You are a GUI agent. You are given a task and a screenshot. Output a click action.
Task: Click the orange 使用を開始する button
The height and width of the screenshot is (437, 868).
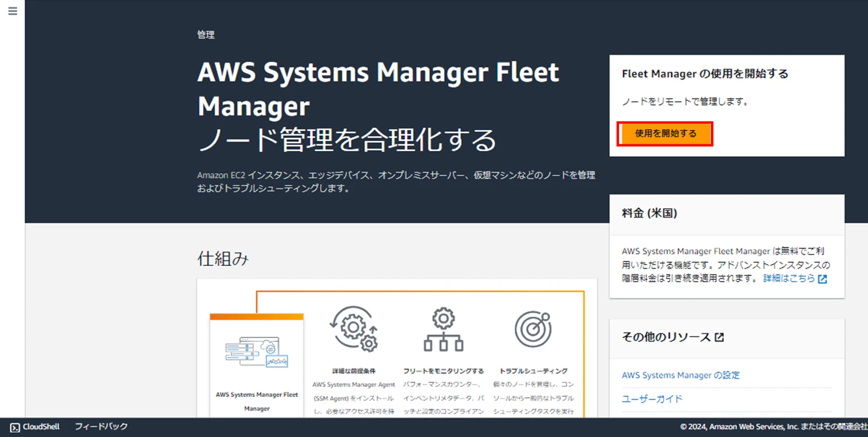(665, 133)
